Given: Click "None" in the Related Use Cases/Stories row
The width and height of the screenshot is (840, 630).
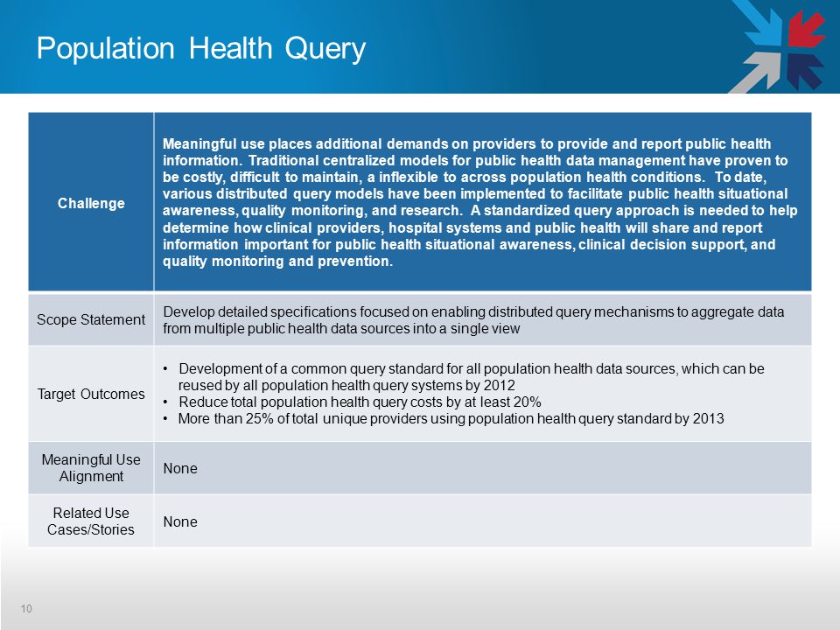Looking at the screenshot, I should pos(180,521).
